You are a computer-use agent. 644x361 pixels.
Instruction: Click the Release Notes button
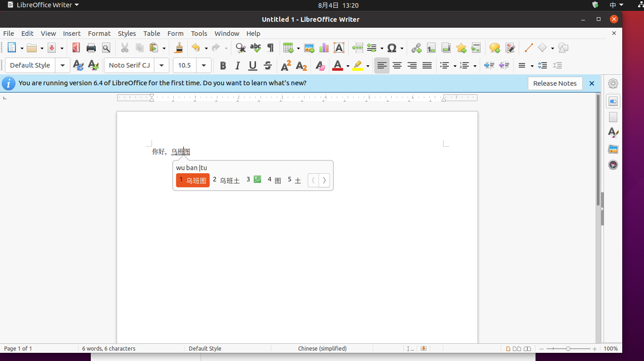click(555, 83)
